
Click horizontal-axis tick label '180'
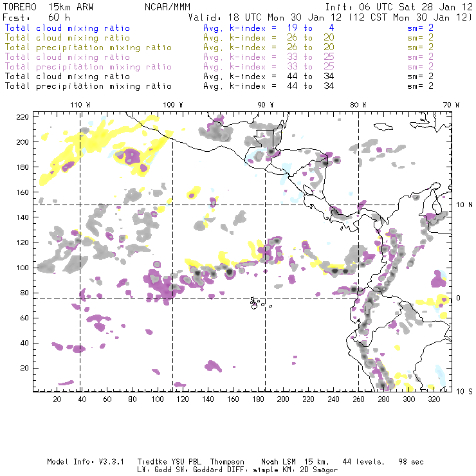(258, 399)
